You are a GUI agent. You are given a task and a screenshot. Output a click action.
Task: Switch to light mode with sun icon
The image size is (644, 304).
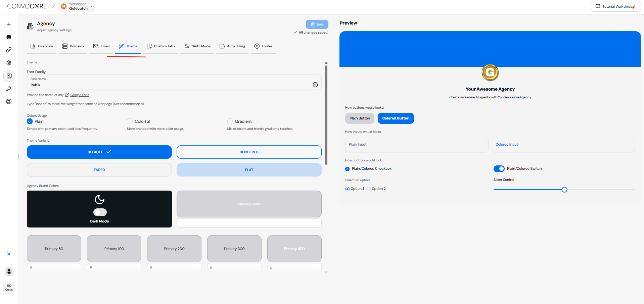[x=9, y=254]
